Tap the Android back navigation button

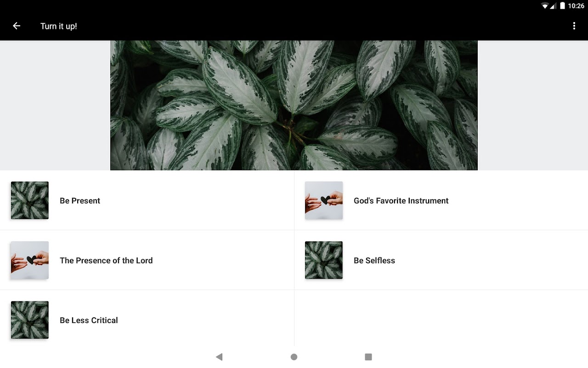[219, 357]
